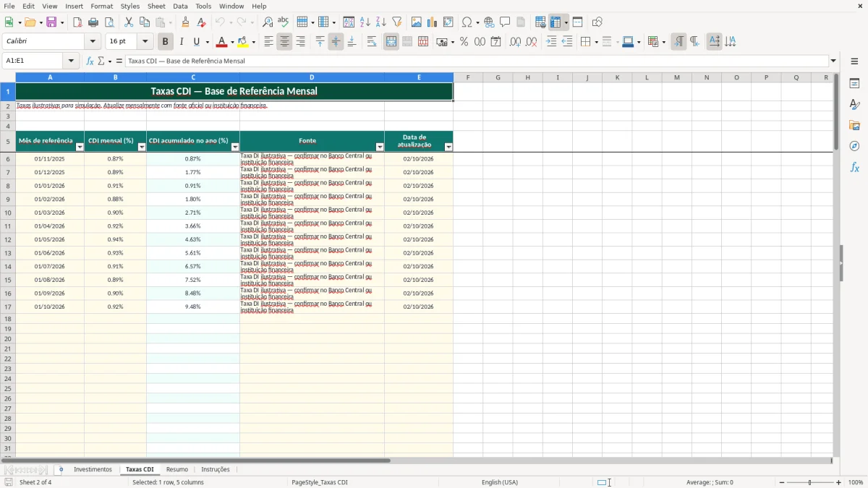Click the Copy icon
Screen dimensions: 868x488
[x=144, y=22]
